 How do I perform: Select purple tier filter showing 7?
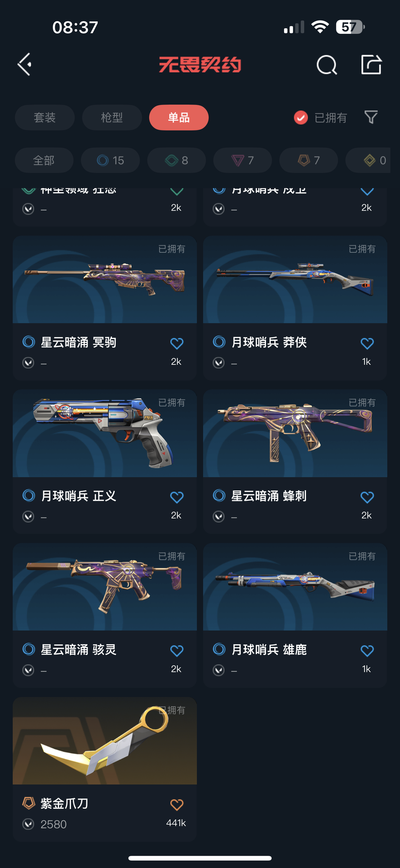coord(243,160)
